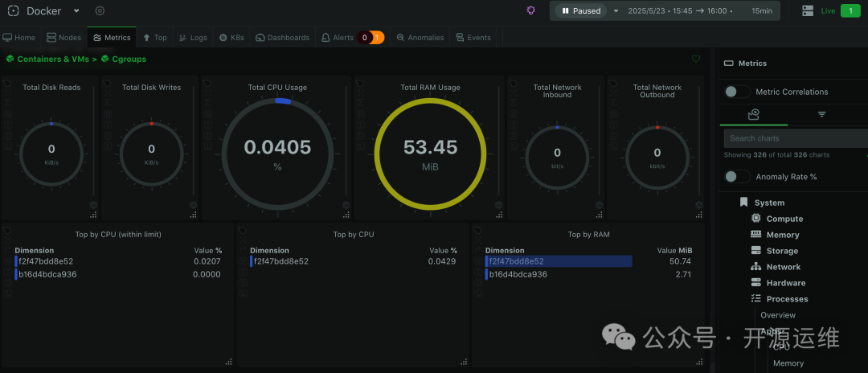Screen dimensions: 868x373
Task: Select b16d4bdca936 in Top by CPU (within limit)
Action: click(x=118, y=274)
